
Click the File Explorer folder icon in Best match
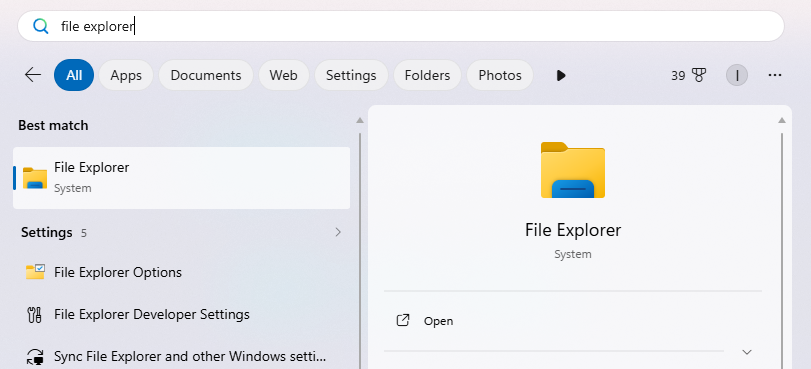(x=35, y=178)
